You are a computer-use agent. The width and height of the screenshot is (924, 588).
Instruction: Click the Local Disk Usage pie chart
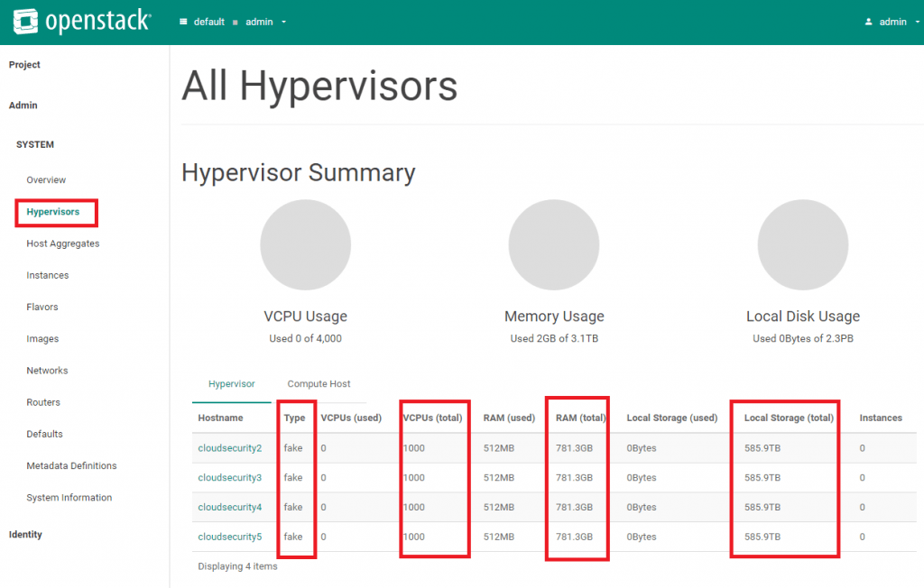(x=802, y=244)
